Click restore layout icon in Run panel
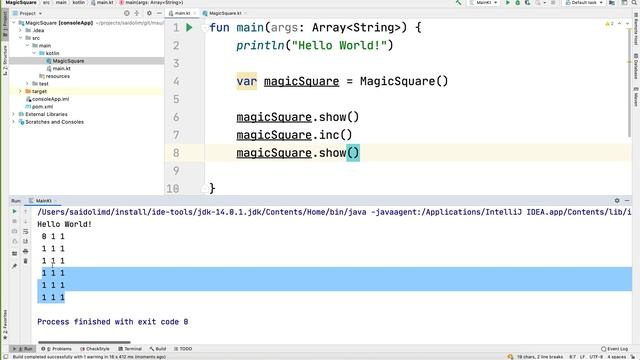Viewport: 640px width, 360px height. 14,253
